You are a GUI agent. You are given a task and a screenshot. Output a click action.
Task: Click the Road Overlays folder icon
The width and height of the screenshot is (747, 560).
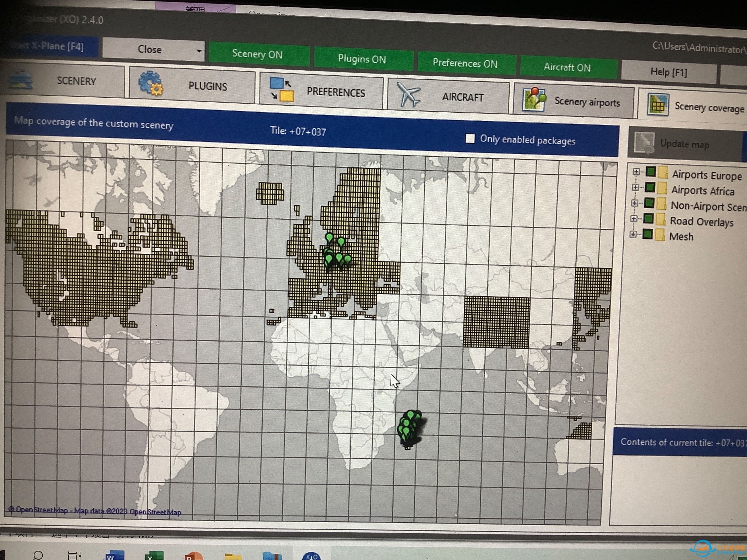[x=660, y=219]
